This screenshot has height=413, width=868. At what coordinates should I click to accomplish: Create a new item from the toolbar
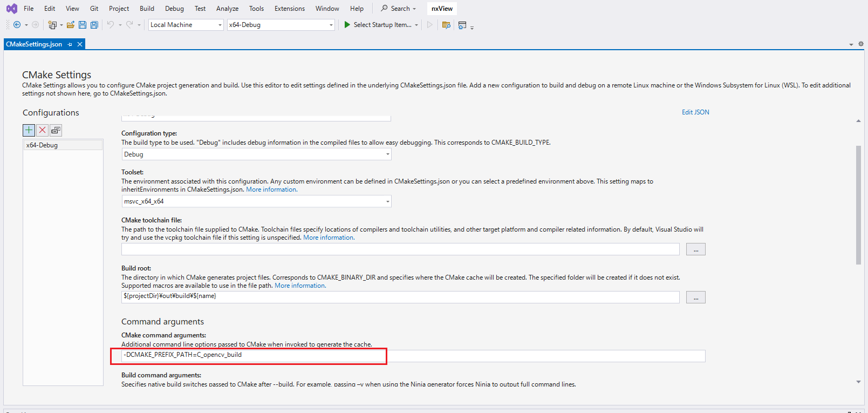52,25
